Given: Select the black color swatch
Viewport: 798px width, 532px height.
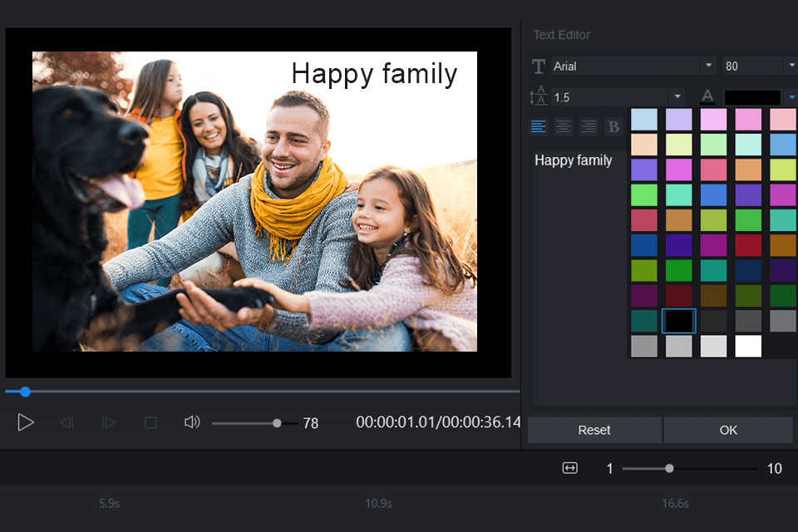Looking at the screenshot, I should (x=678, y=321).
